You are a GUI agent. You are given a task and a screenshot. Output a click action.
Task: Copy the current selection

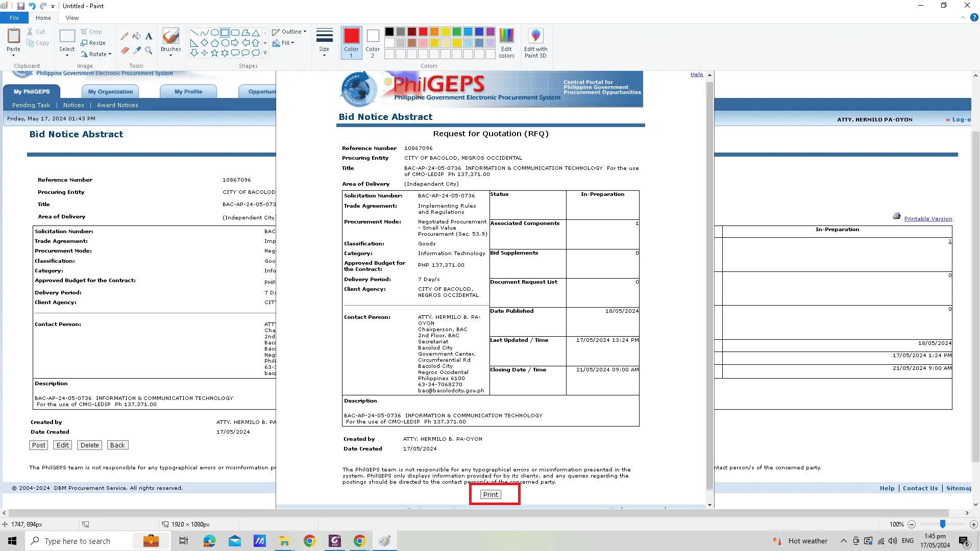[38, 43]
